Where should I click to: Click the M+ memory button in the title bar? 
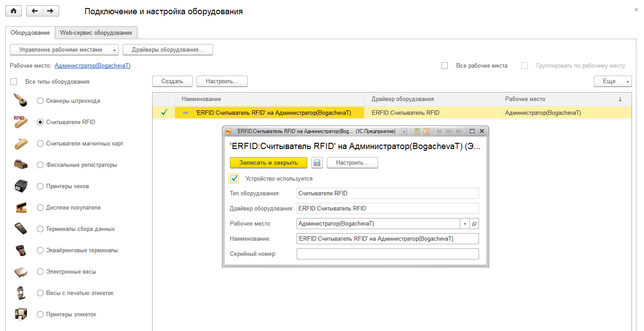point(449,131)
